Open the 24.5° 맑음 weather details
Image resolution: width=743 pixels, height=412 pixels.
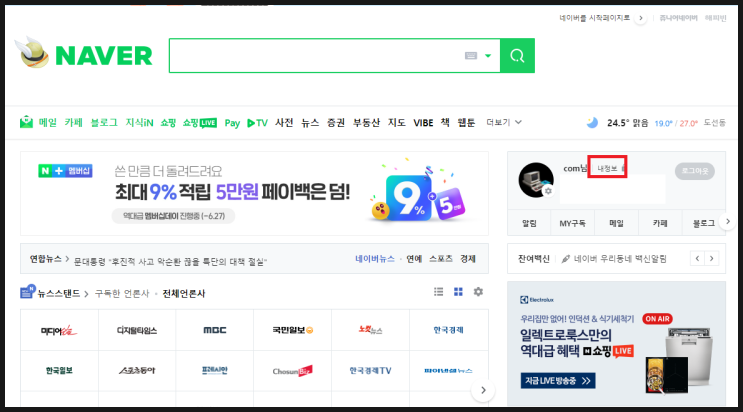[628, 123]
